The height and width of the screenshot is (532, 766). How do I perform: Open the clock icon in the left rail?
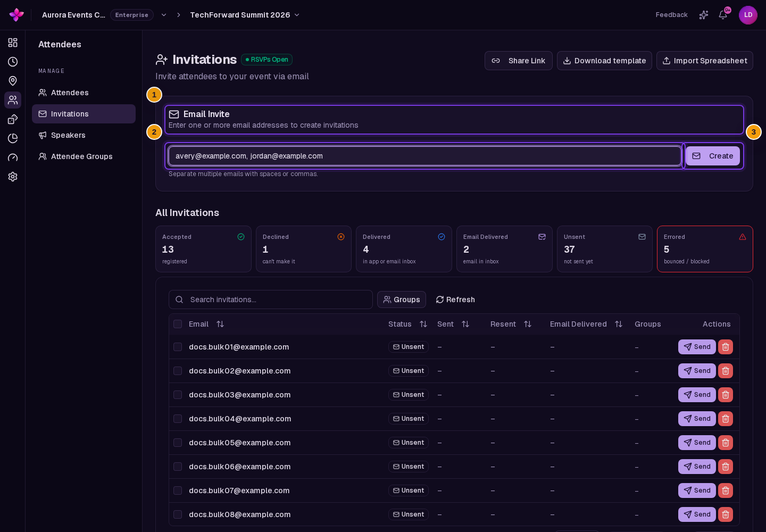(x=13, y=62)
